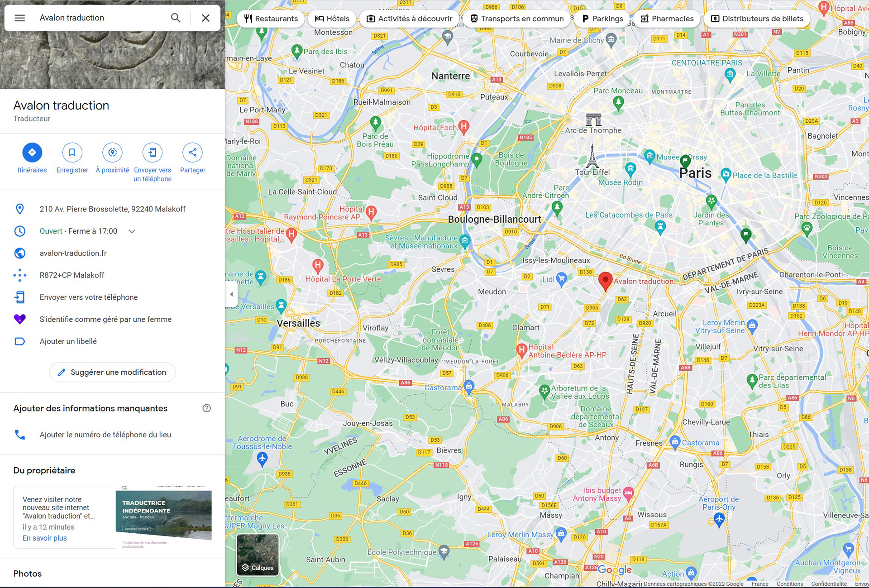Open Conditions link in map footer

click(790, 584)
